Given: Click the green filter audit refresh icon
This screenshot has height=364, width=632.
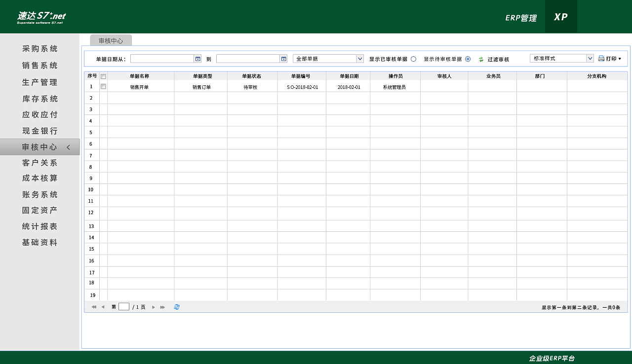Looking at the screenshot, I should [x=481, y=59].
